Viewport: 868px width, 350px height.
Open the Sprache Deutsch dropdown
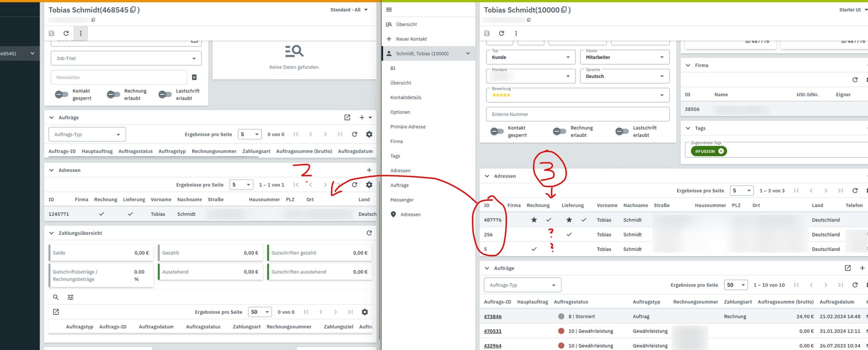(x=624, y=76)
